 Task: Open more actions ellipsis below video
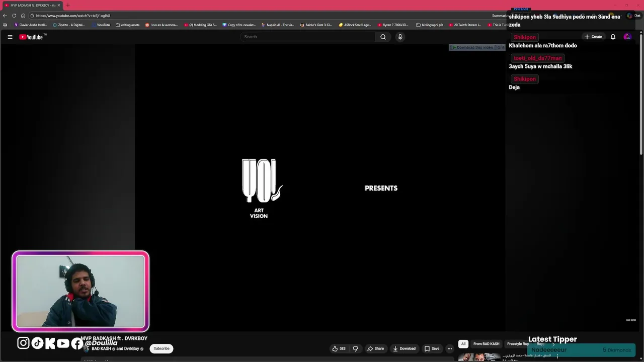pyautogui.click(x=450, y=348)
